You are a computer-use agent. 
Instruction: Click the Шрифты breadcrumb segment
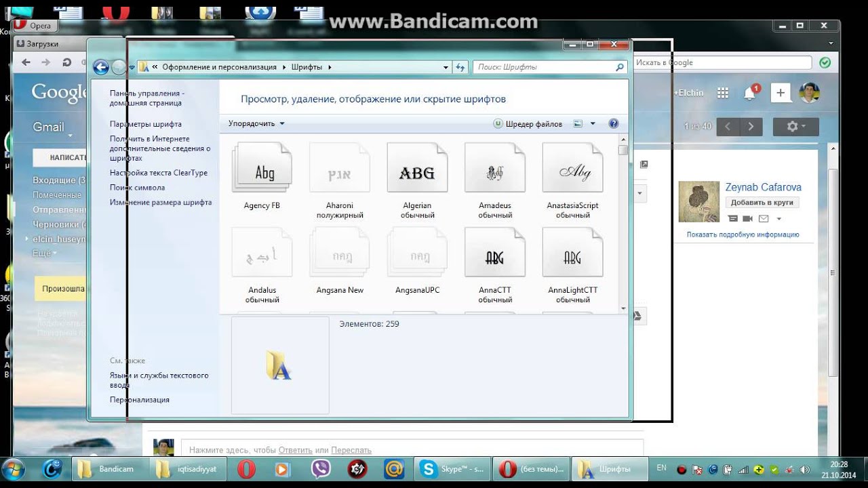[x=307, y=67]
